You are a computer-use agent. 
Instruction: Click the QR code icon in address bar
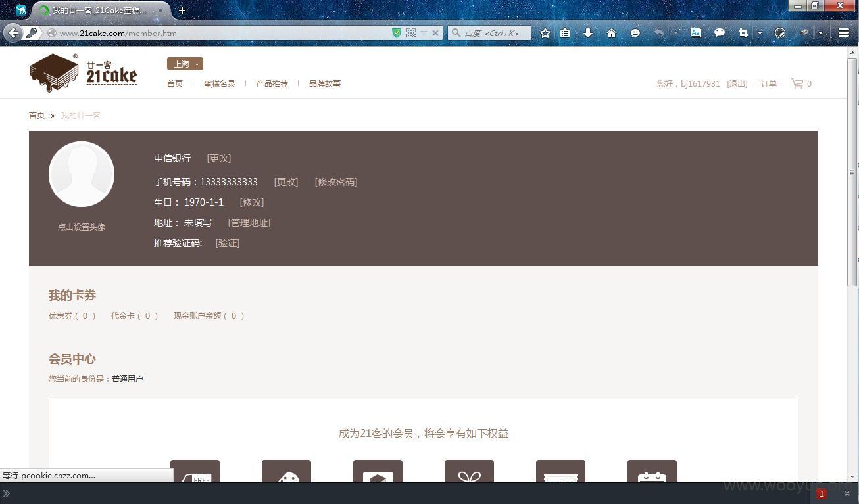click(411, 33)
